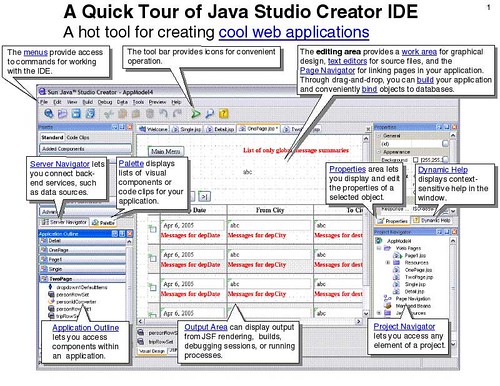Viewport: 500px width, 386px height.
Task: Collapse the General section in Properties
Action: click(379, 136)
